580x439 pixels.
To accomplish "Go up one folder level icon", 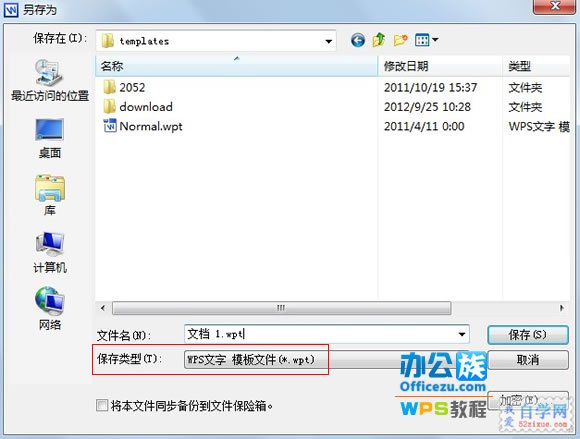I will (379, 40).
